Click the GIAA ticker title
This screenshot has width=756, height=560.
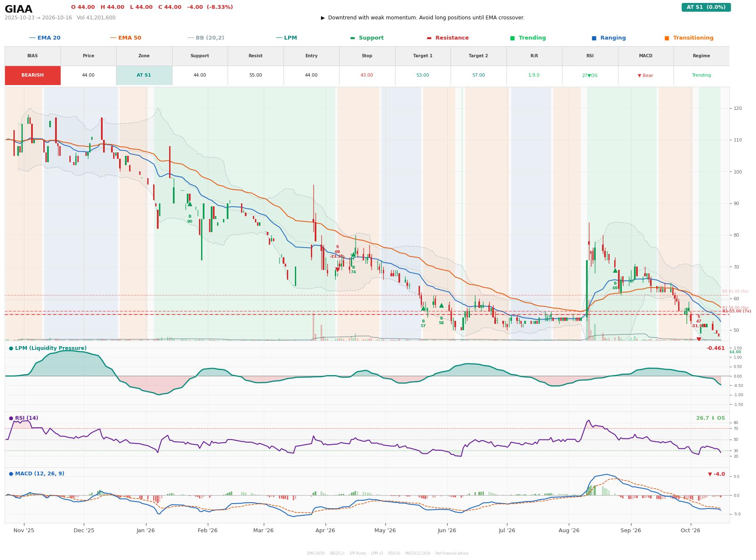click(x=19, y=9)
